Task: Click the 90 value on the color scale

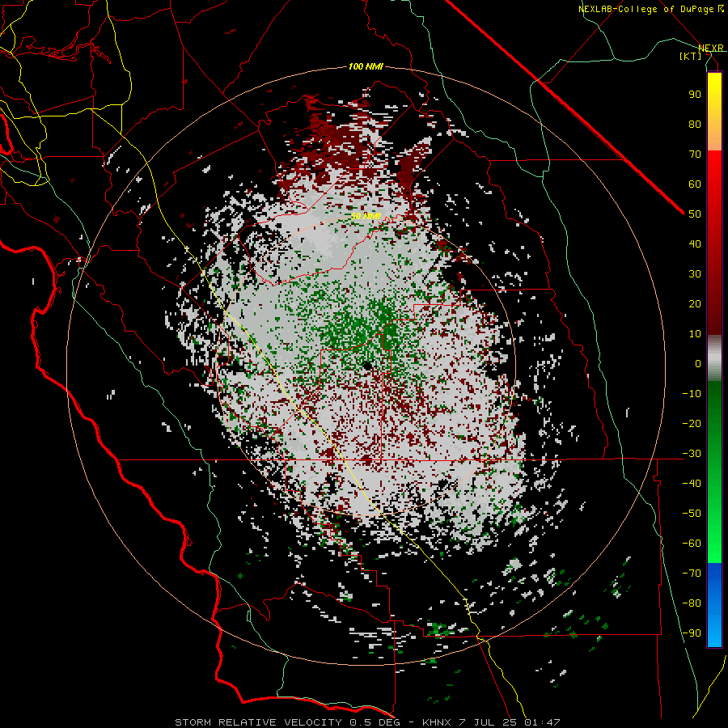Action: coord(695,95)
